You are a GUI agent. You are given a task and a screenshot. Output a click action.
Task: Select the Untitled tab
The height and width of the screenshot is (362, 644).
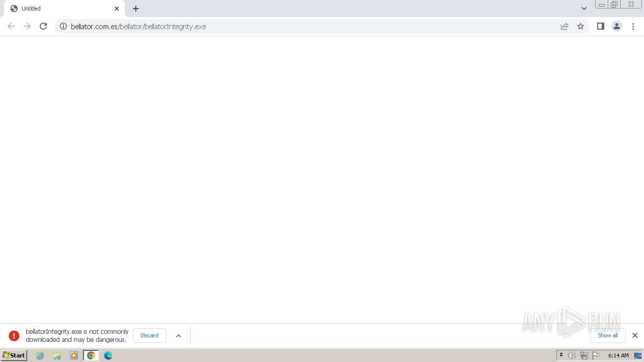pos(64,9)
